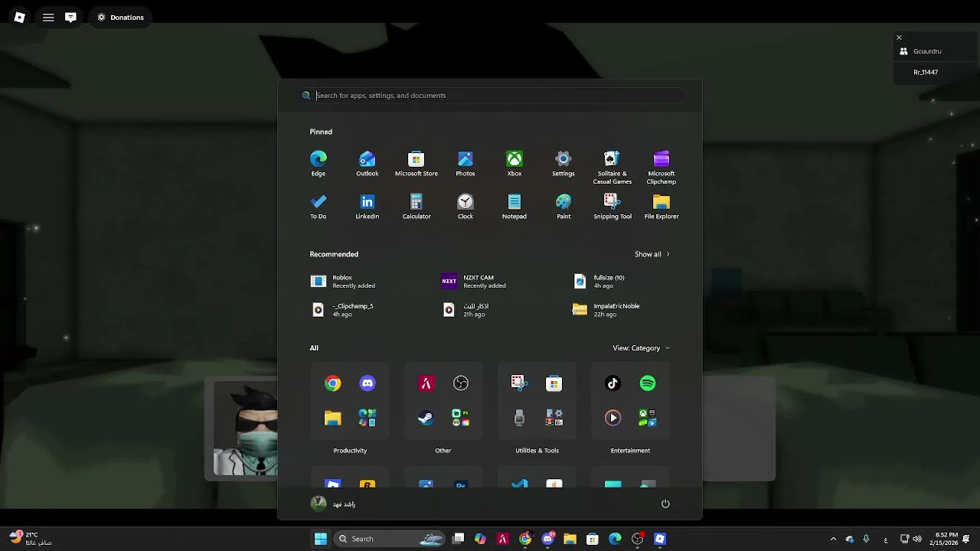
Task: Click the Start menu search field
Action: pos(490,96)
